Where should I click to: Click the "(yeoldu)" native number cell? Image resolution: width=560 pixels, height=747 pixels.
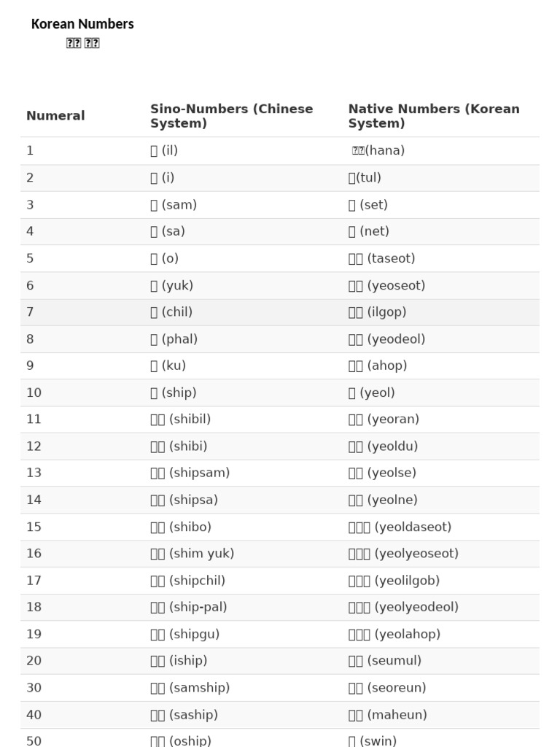pos(383,446)
